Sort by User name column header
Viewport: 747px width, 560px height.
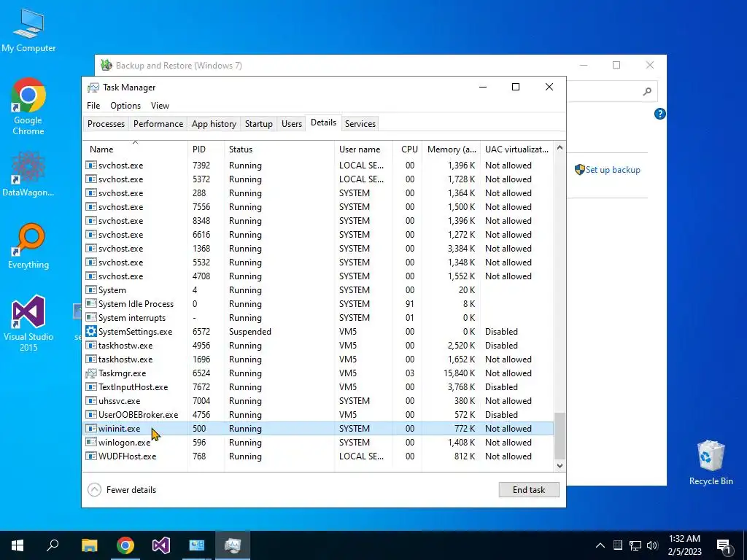point(363,149)
